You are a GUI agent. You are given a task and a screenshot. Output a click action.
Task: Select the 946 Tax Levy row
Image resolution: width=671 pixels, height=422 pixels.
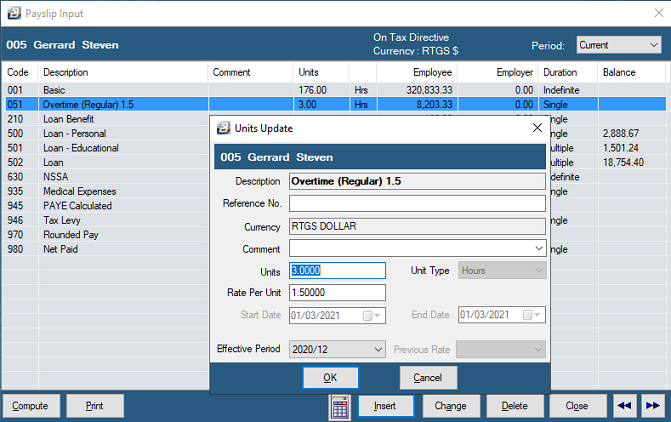[x=106, y=220]
